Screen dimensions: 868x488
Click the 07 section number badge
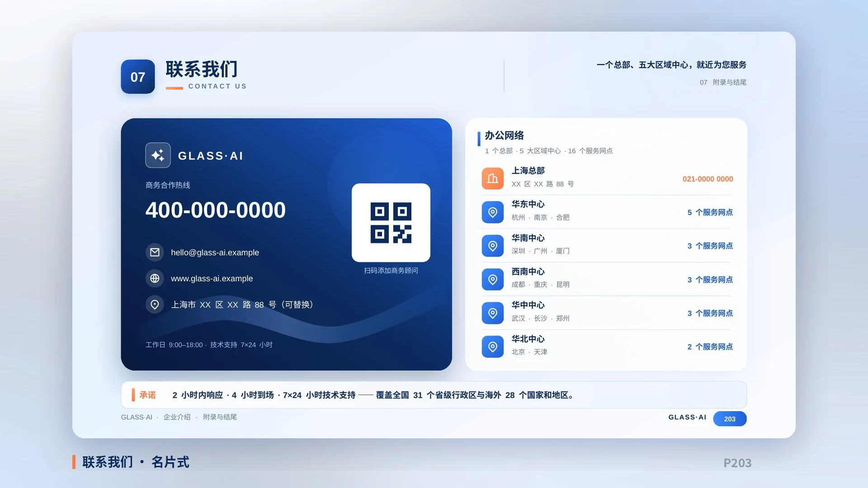pyautogui.click(x=138, y=77)
